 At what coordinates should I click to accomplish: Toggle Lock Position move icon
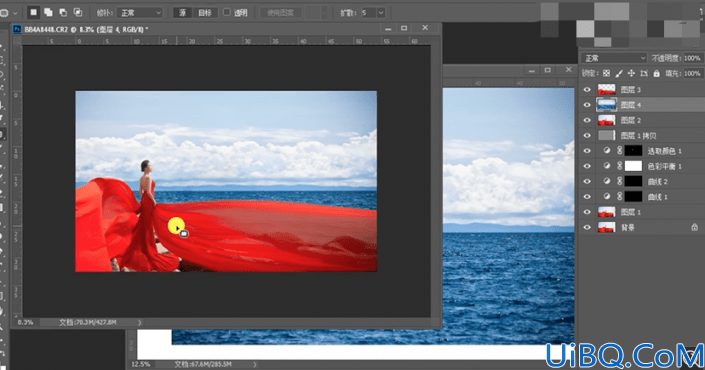click(x=631, y=73)
